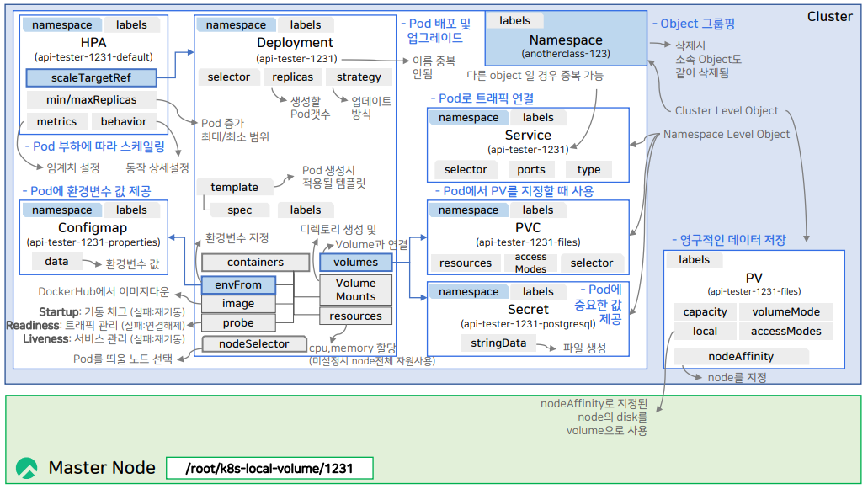Image resolution: width=868 pixels, height=489 pixels.
Task: Select the labels tab on Namespace box
Action: click(x=515, y=20)
